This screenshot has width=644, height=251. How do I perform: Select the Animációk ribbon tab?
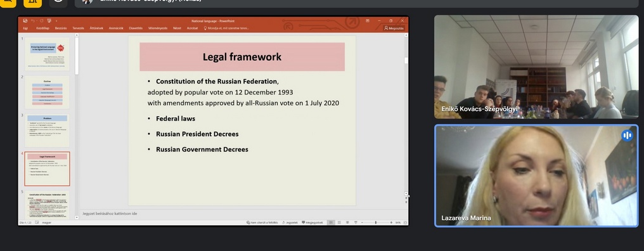coord(116,29)
